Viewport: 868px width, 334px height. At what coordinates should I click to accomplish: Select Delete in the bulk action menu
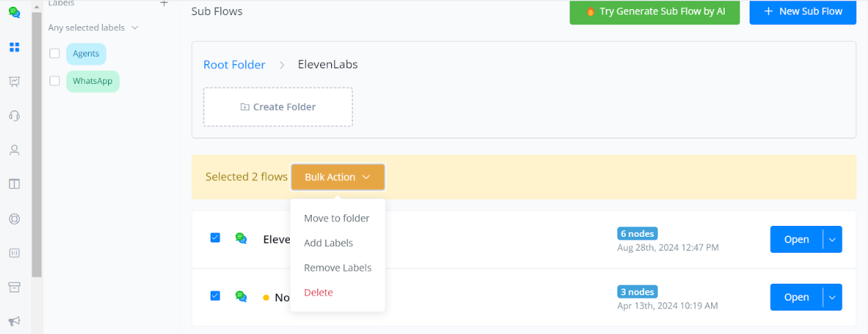pyautogui.click(x=318, y=293)
